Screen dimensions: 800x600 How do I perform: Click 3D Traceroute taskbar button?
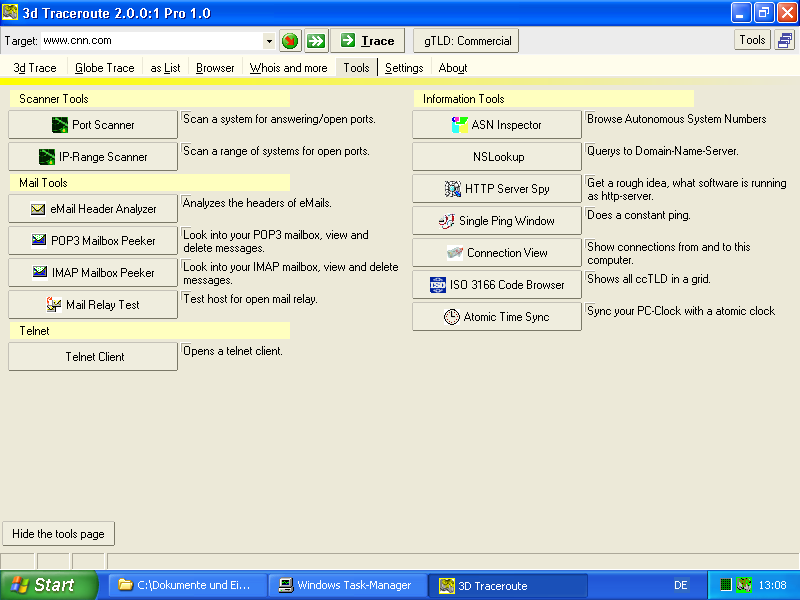pos(508,585)
